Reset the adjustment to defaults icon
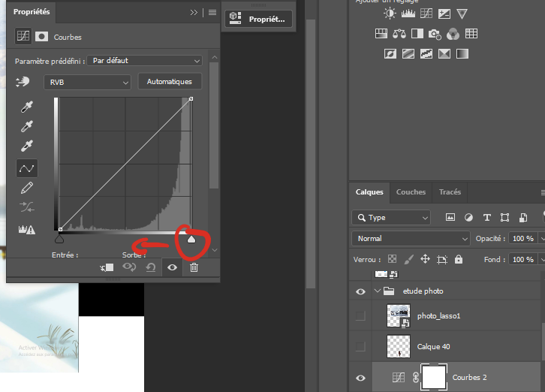Viewport: 545px width, 392px height. pyautogui.click(x=150, y=267)
